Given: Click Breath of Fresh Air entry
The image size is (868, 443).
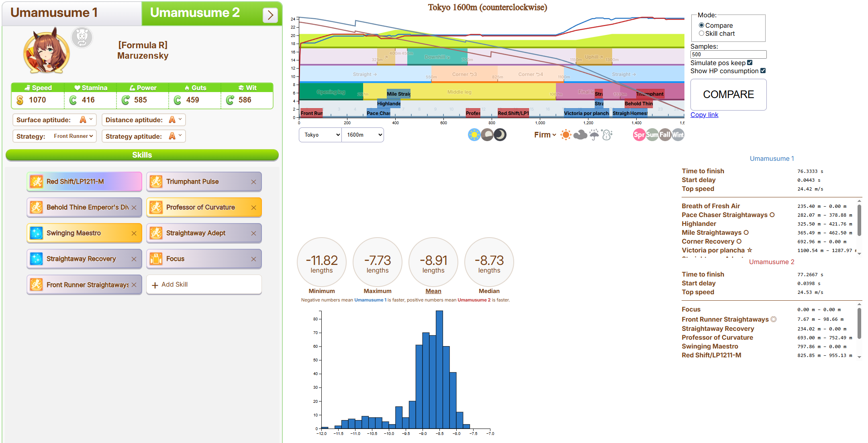Looking at the screenshot, I should (711, 206).
